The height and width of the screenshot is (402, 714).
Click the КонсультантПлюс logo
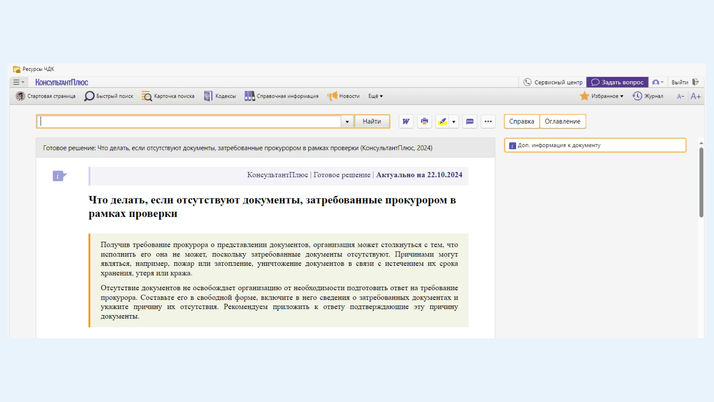coord(61,82)
